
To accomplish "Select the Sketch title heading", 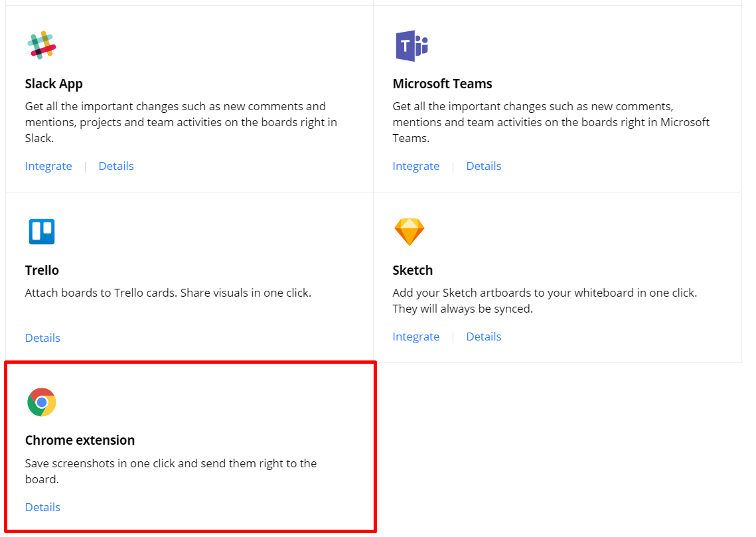I will click(x=412, y=270).
